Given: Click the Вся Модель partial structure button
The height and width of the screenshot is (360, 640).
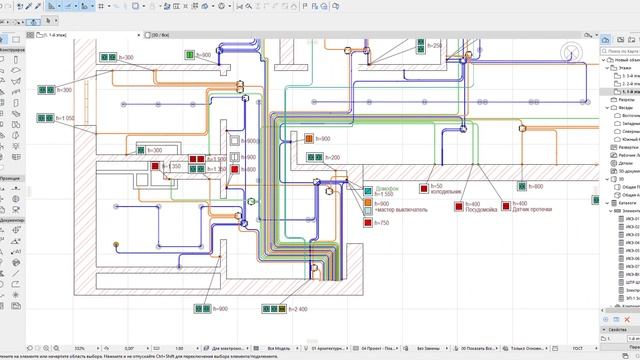Looking at the screenshot, I should (279, 348).
